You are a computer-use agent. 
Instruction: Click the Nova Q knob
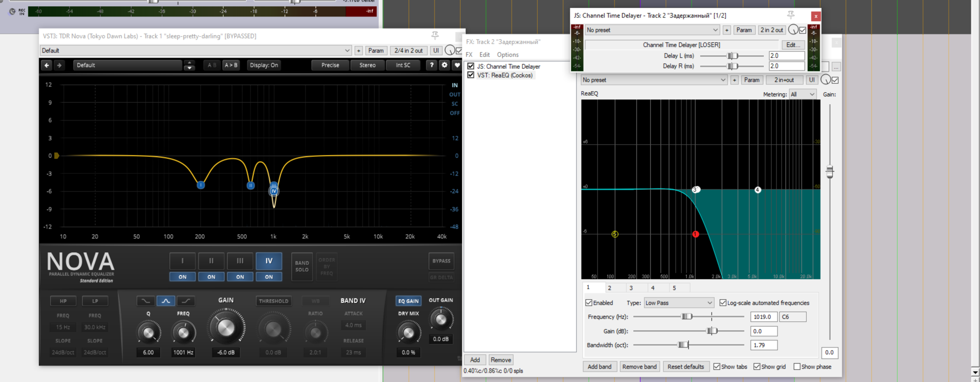149,333
